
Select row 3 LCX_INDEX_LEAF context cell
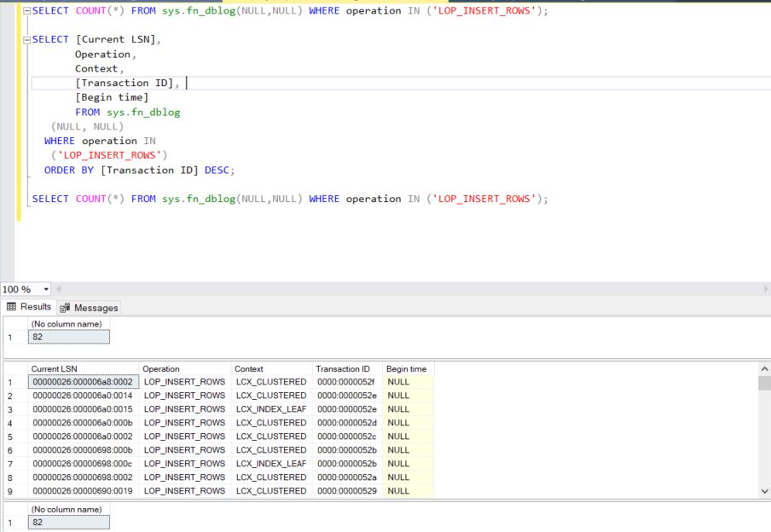272,409
